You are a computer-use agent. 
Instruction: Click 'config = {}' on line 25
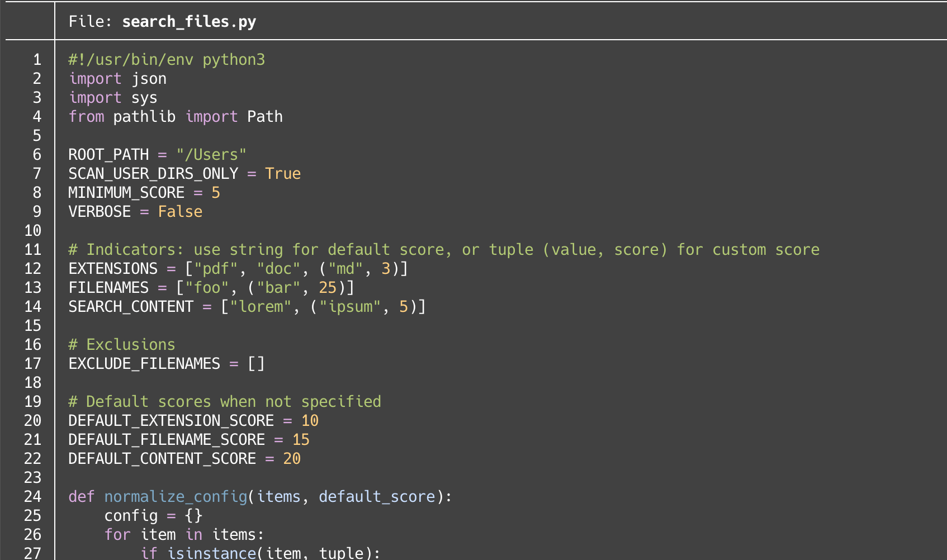point(153,516)
